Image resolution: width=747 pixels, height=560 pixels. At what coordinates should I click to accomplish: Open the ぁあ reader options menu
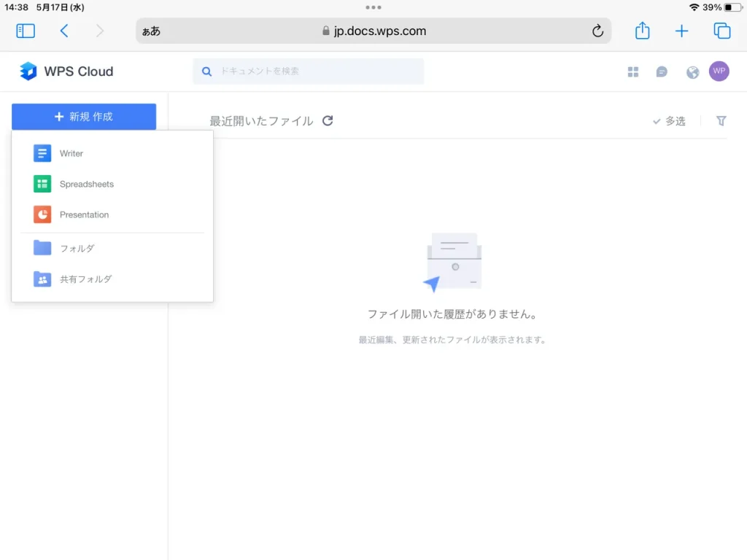(x=151, y=31)
